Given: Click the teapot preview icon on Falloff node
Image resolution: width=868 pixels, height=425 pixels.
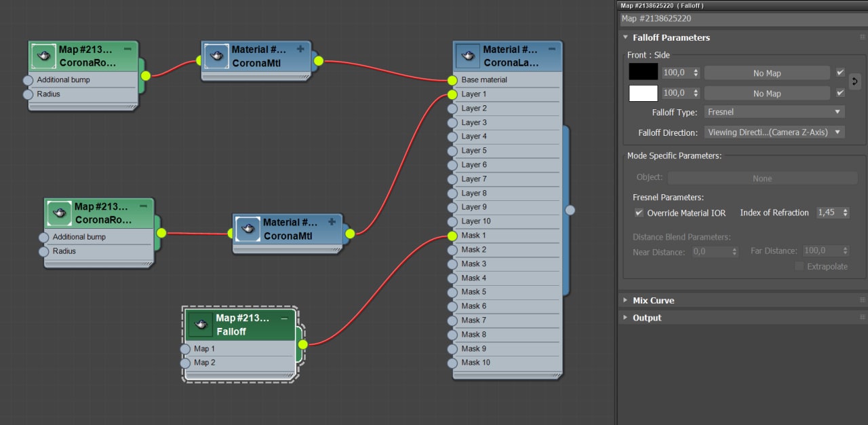Looking at the screenshot, I should pyautogui.click(x=201, y=325).
